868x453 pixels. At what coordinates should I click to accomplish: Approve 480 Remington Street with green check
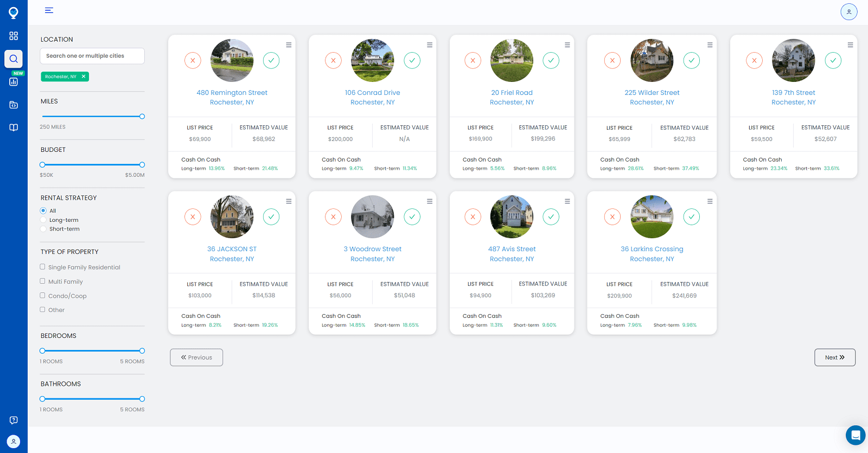point(271,60)
